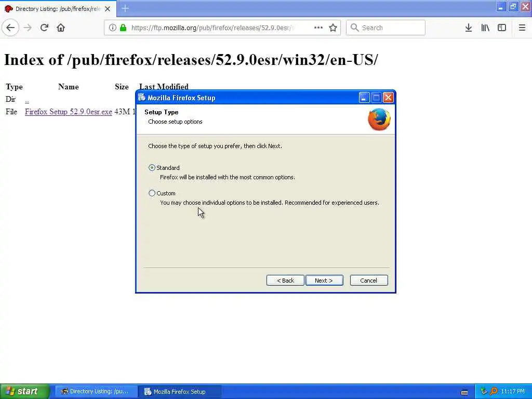The image size is (532, 399).
Task: Click the browser Back arrow
Action: tap(10, 28)
